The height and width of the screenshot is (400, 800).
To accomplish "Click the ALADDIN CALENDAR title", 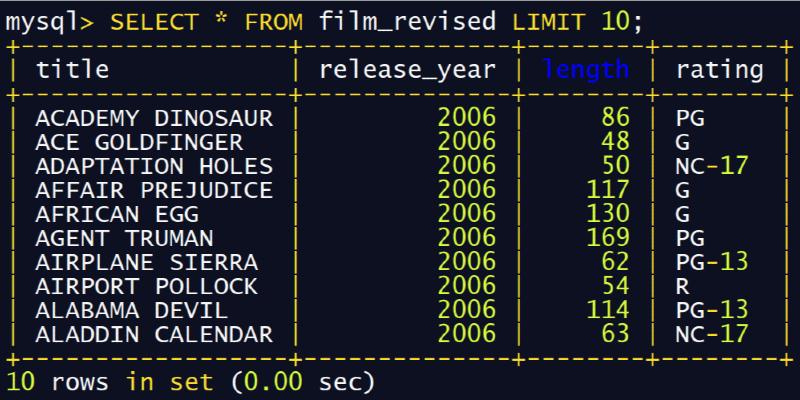I will (154, 334).
